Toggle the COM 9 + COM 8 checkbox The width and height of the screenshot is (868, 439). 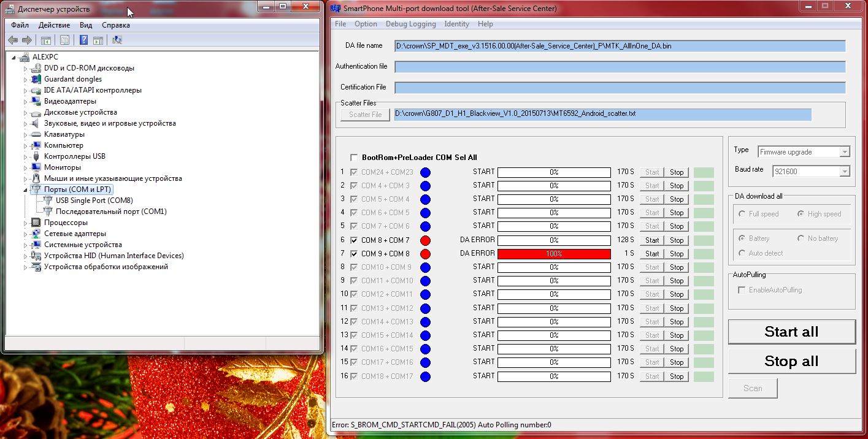tap(354, 254)
